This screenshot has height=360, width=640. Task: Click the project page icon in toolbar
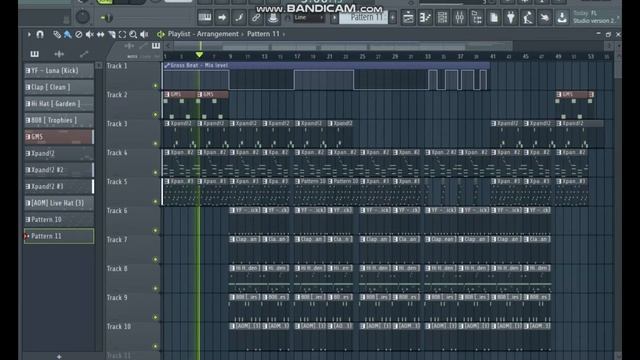(x=494, y=18)
